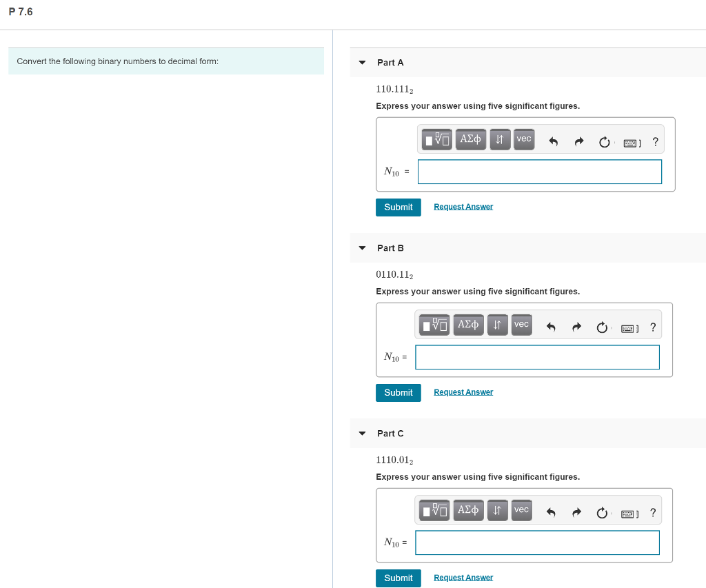Open the Greek symbols ΑΣφ menu in Part A
The image size is (706, 588).
coord(470,139)
